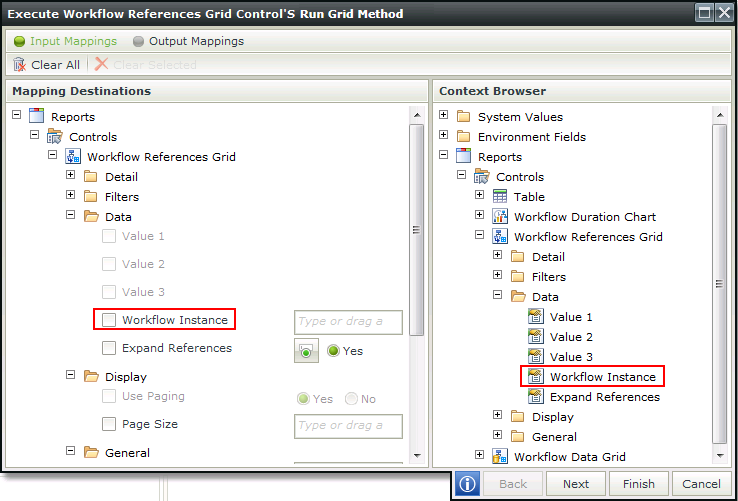Viewport: 738px width, 501px height.
Task: Click the Mapping Destinations scrollbar thumb
Action: coord(417,230)
